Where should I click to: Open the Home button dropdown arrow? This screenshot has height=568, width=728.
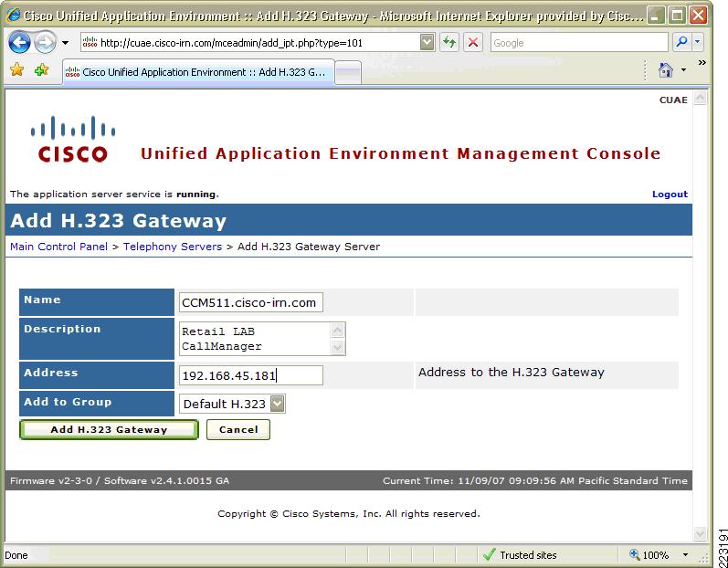tap(683, 70)
